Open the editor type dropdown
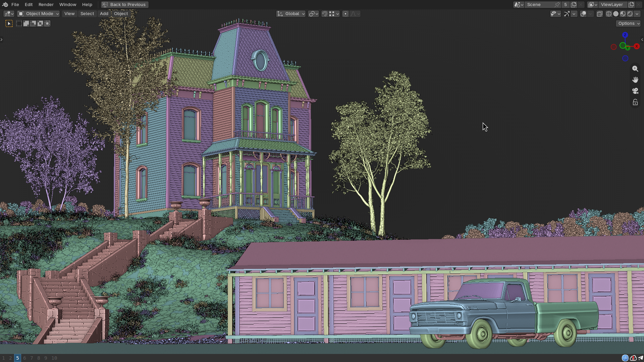Screen dimensions: 644x362 [x=9, y=14]
